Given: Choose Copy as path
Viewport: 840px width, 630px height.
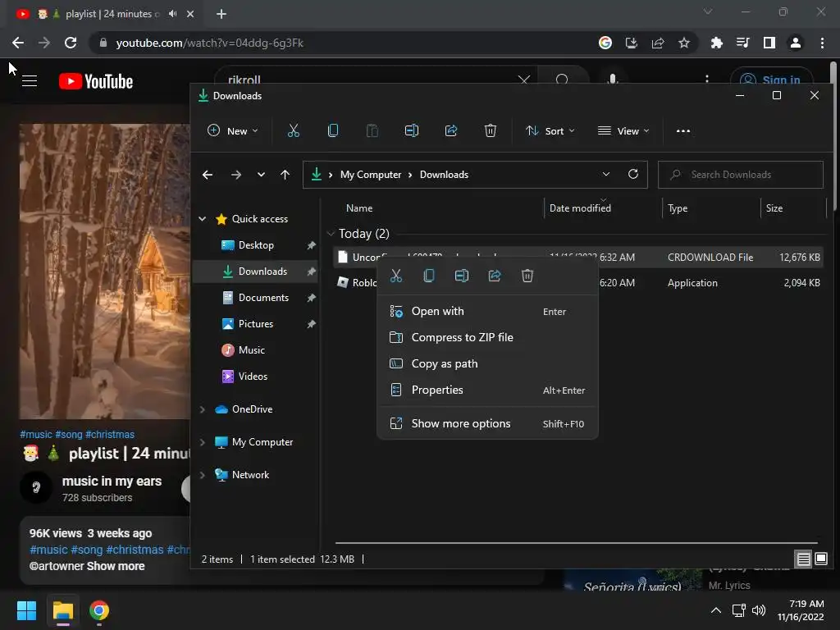Looking at the screenshot, I should (x=487, y=363).
